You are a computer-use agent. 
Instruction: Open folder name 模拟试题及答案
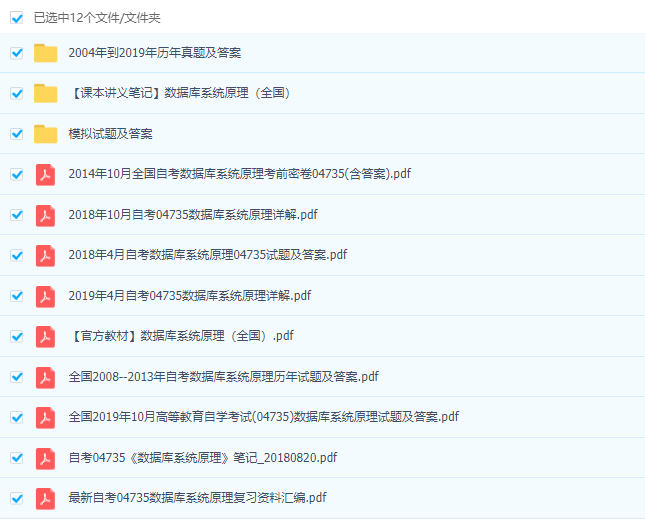(x=110, y=134)
